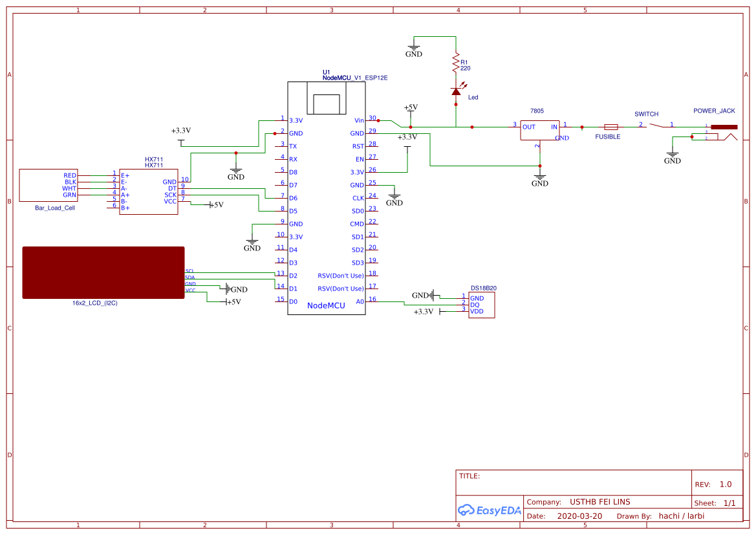Image resolution: width=756 pixels, height=535 pixels.
Task: Select the NodeMCU_V1_ESP12E component symbol
Action: click(327, 194)
